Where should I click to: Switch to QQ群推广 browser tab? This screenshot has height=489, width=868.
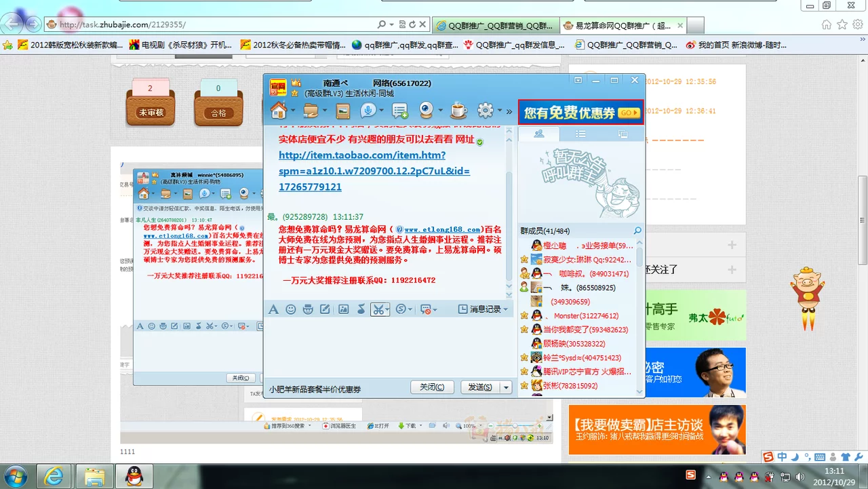coord(496,26)
